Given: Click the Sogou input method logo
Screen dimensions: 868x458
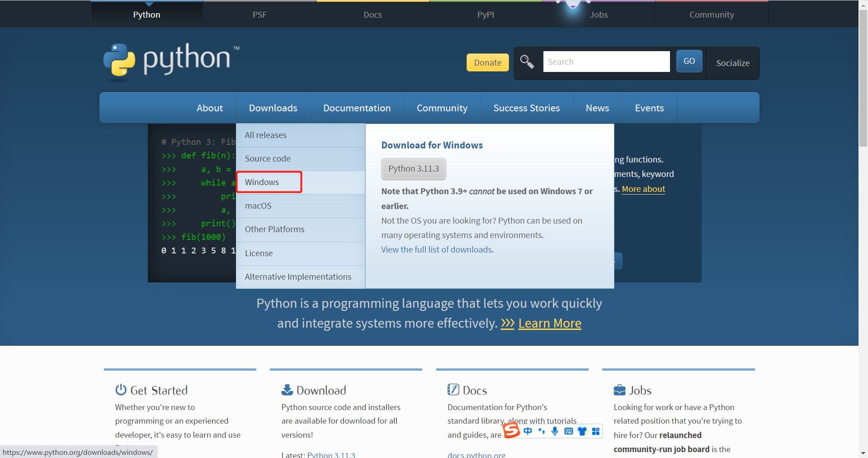Looking at the screenshot, I should [x=511, y=430].
